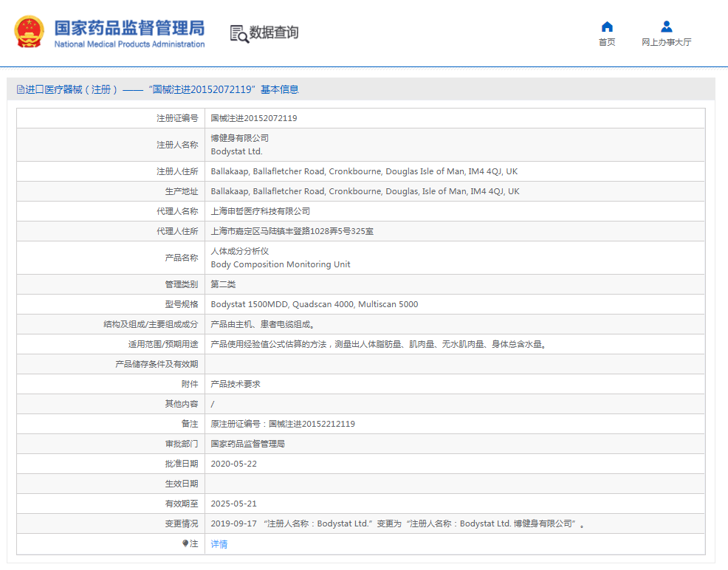The height and width of the screenshot is (570, 728).
Task: Select product name 人体成分分析仪
Action: [x=239, y=251]
